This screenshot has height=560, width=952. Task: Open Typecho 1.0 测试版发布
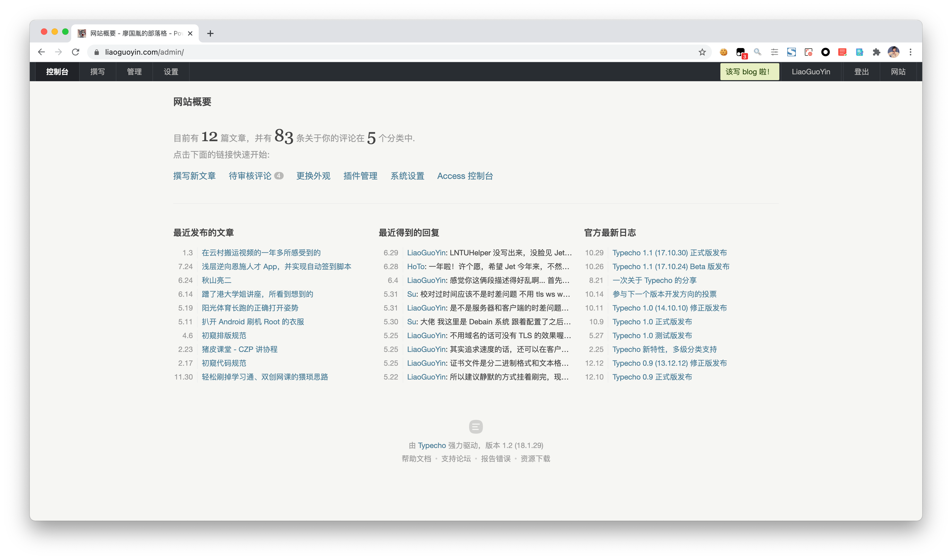point(652,335)
